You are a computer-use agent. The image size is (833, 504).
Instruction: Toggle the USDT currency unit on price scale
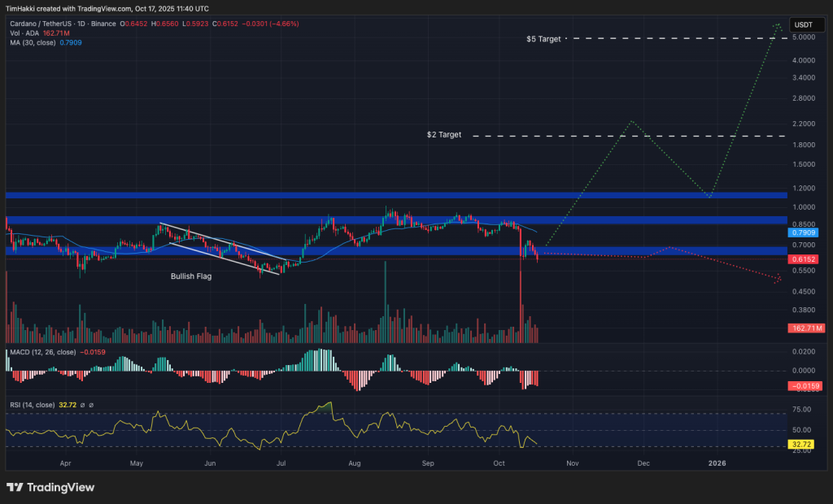(x=806, y=24)
